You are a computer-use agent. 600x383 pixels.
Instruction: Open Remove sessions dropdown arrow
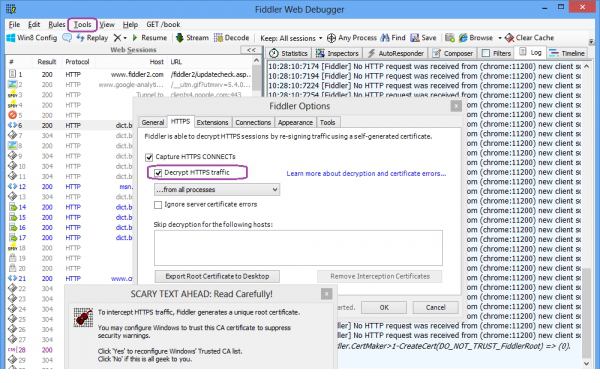(125, 38)
